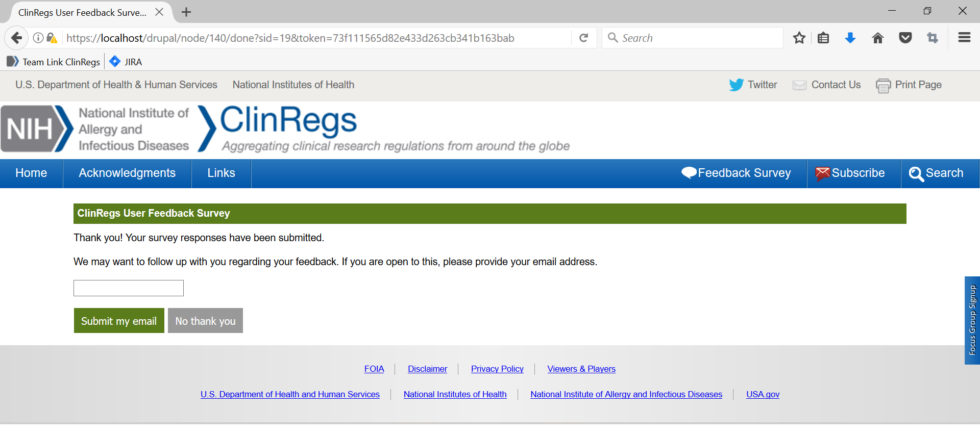Minimize the browser window
Screen dimensions: 980x437
pyautogui.click(x=892, y=11)
